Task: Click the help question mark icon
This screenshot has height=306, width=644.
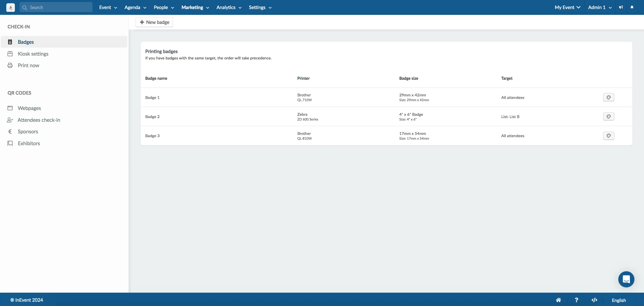Action: pos(576,300)
